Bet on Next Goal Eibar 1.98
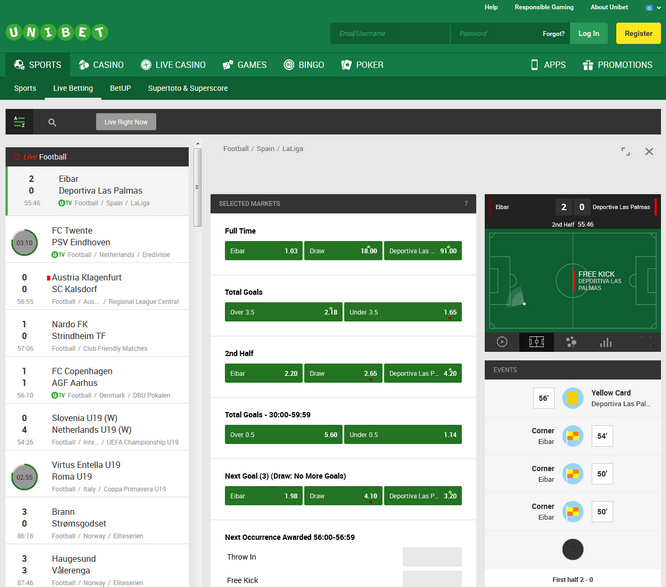The width and height of the screenshot is (666, 587). 264,495
